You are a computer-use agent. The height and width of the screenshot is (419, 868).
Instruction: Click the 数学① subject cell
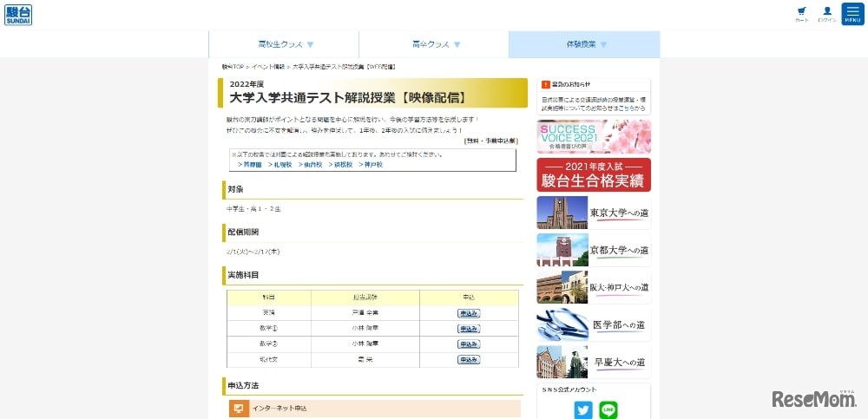[x=268, y=328]
